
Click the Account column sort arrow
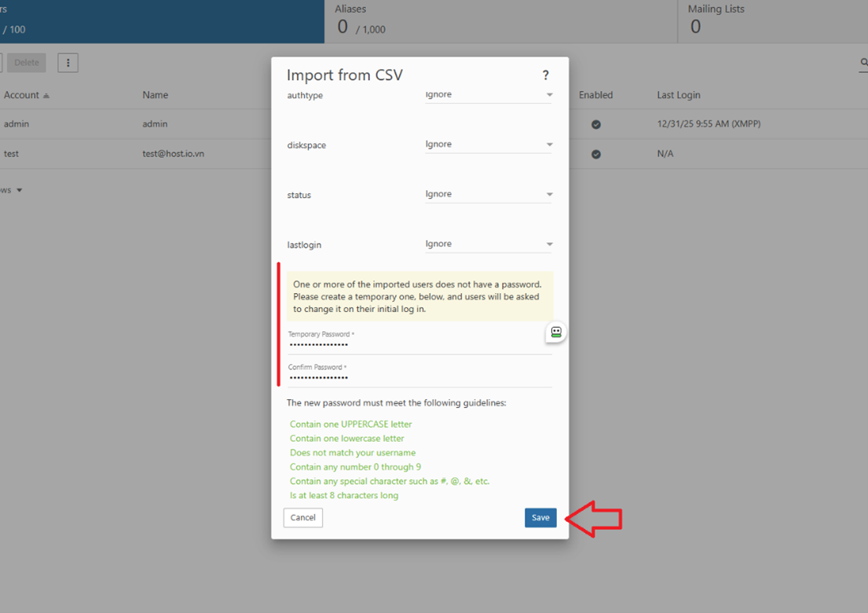tap(46, 96)
